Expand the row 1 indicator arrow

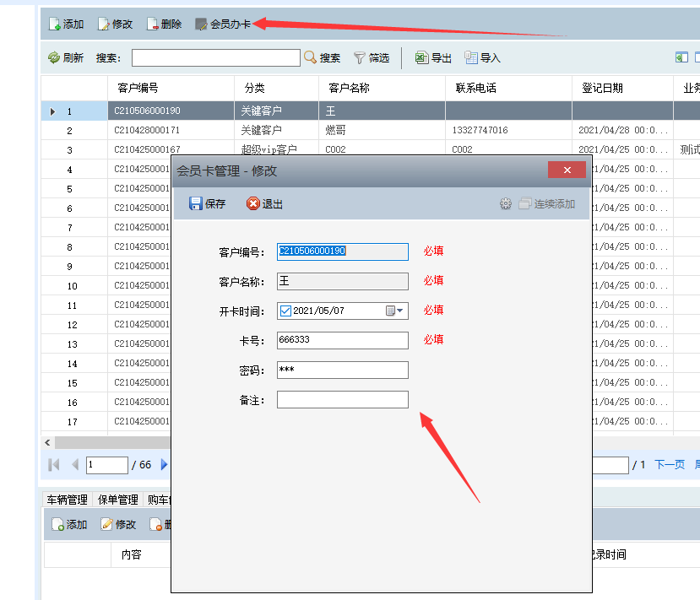[x=53, y=111]
